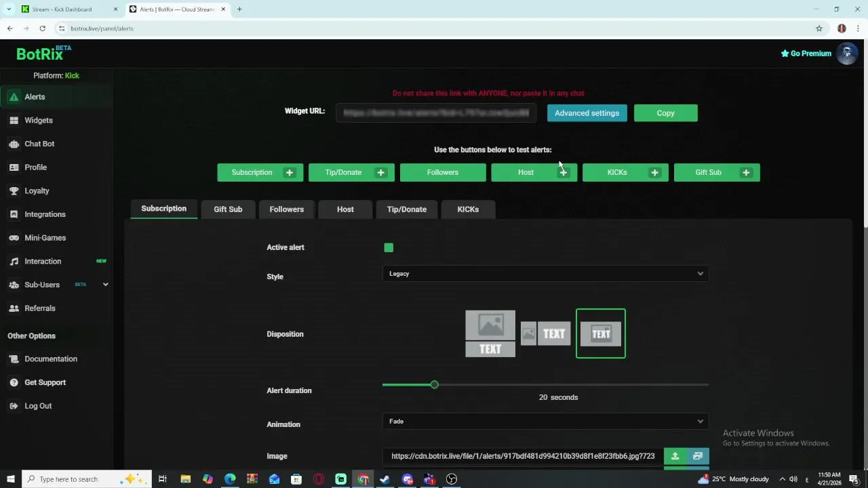The image size is (868, 488).
Task: Select text-over-image disposition
Action: click(601, 333)
